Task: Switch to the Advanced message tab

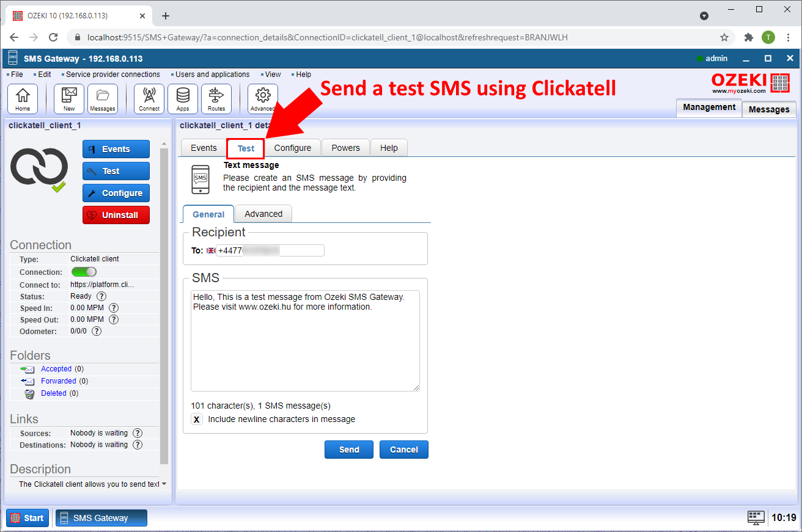Action: coord(263,214)
